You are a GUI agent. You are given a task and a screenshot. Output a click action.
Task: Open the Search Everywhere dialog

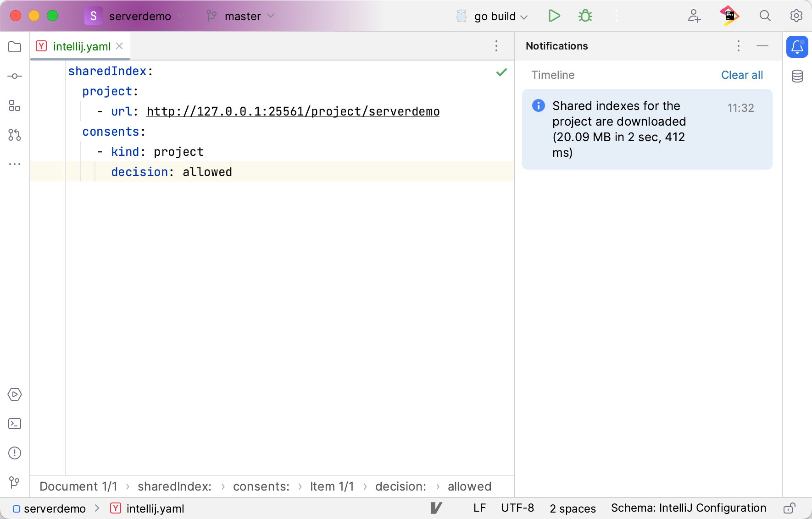765,16
